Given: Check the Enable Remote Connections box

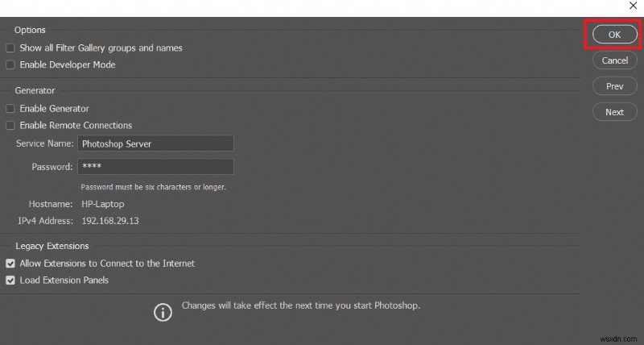Looking at the screenshot, I should coord(10,126).
